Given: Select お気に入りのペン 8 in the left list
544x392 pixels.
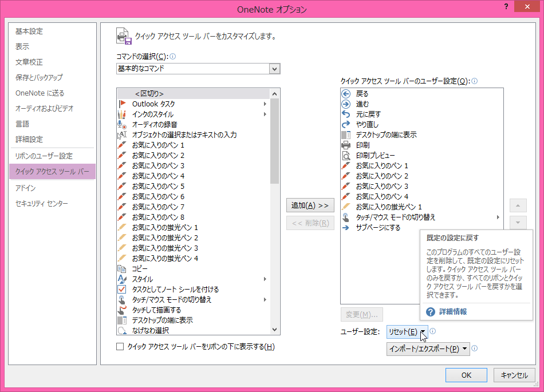Looking at the screenshot, I should [x=193, y=217].
